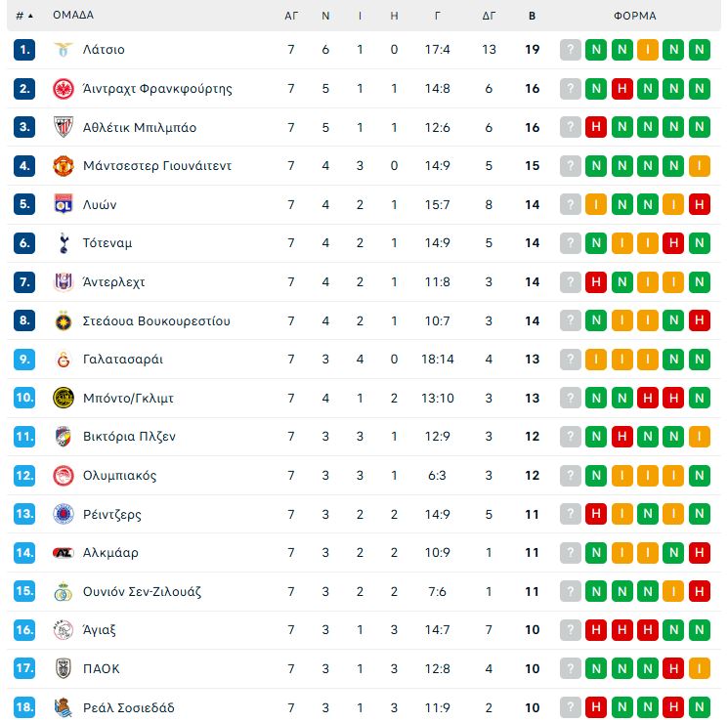Click the Lyon club crest icon
The width and height of the screenshot is (728, 722).
coord(63,204)
